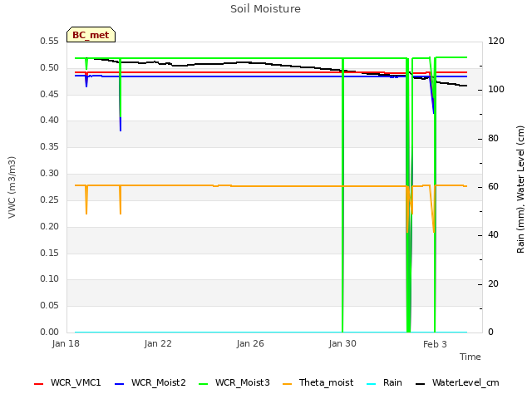This screenshot has width=532, height=399.
Task: Click the red WCR_VMC1 legend swatch
Action: 39,384
